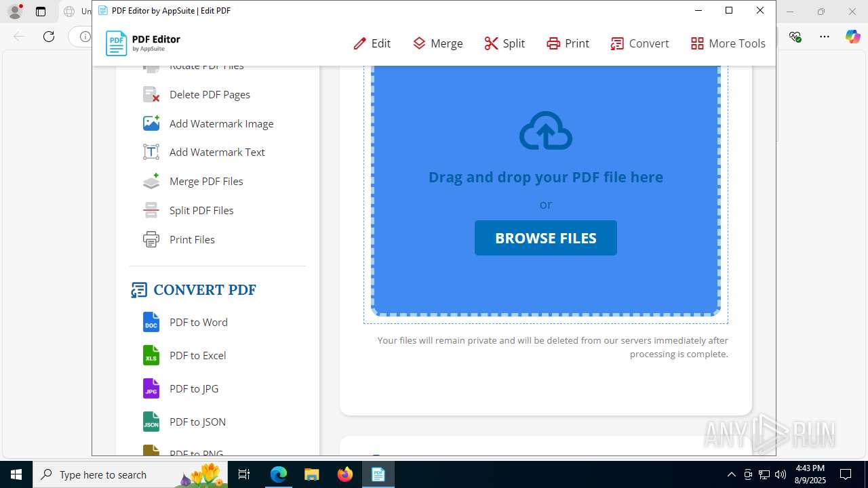The height and width of the screenshot is (488, 868).
Task: Open Copilot in the Edge window
Action: point(853,37)
